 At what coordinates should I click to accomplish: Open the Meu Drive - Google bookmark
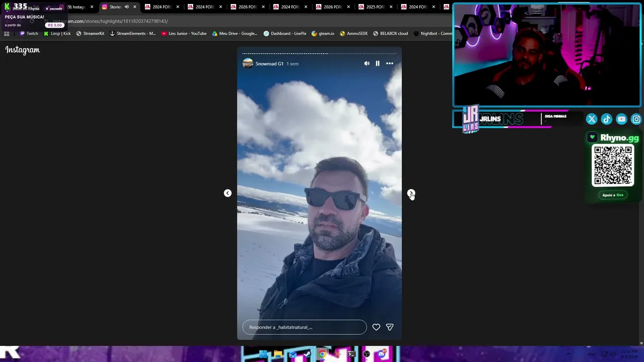coord(234,34)
